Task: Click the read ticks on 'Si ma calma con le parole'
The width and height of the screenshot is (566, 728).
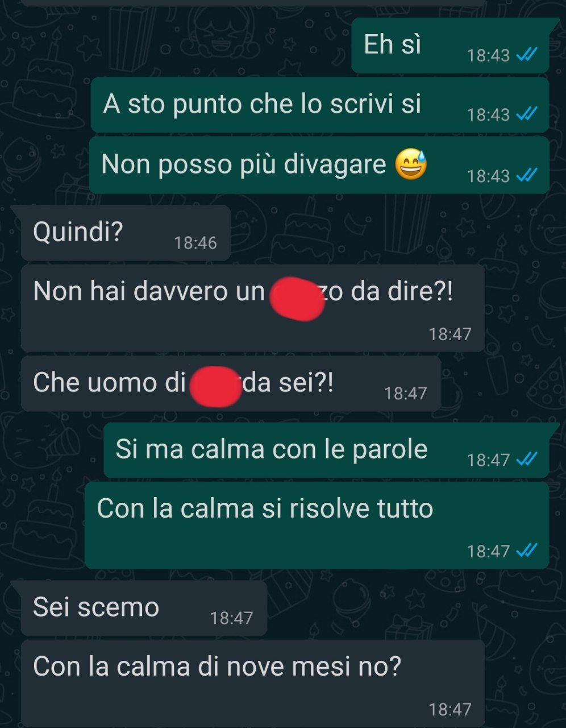Action: pos(527,459)
